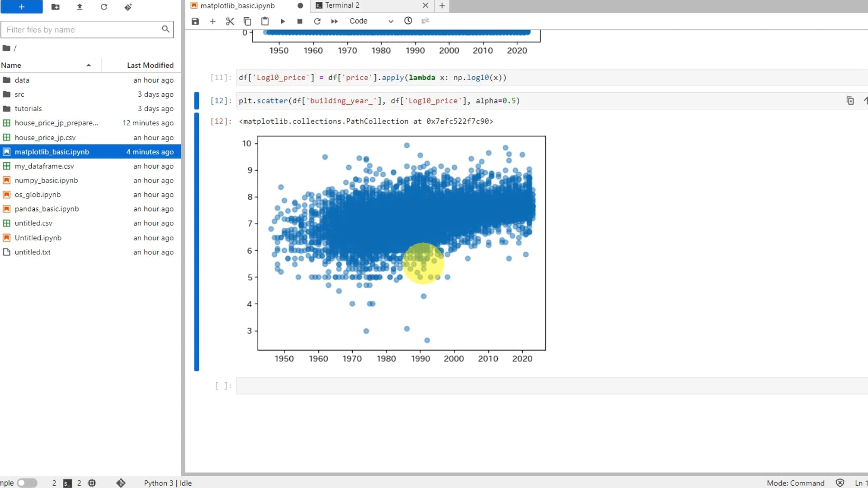Image resolution: width=868 pixels, height=488 pixels.
Task: Select os_glob.ipynb notebook
Action: 90,195
